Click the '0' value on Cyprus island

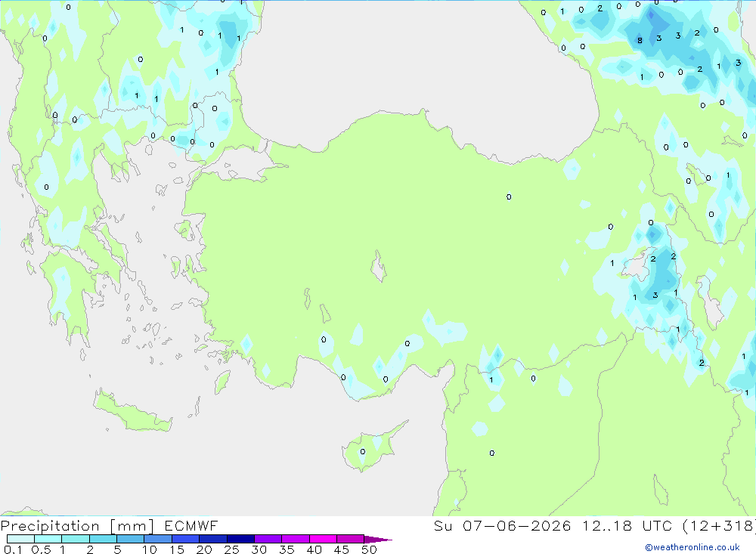coord(363,452)
